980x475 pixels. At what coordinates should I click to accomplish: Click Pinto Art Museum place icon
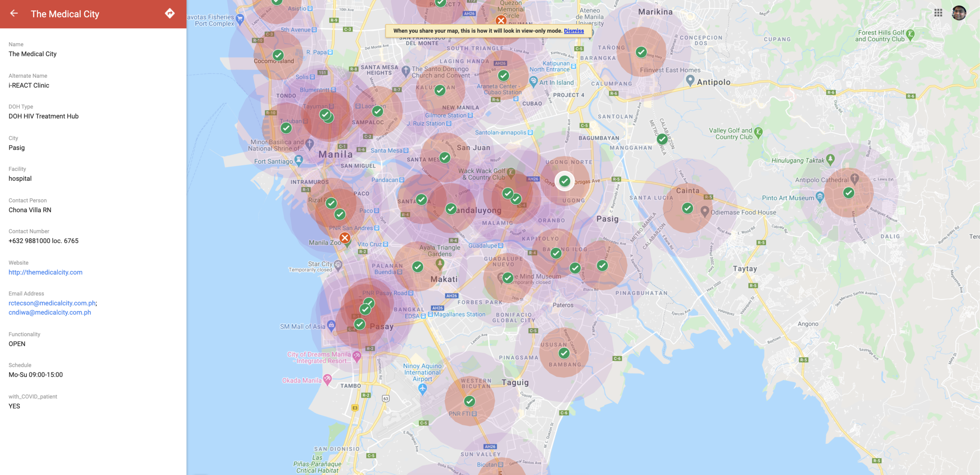click(x=820, y=197)
